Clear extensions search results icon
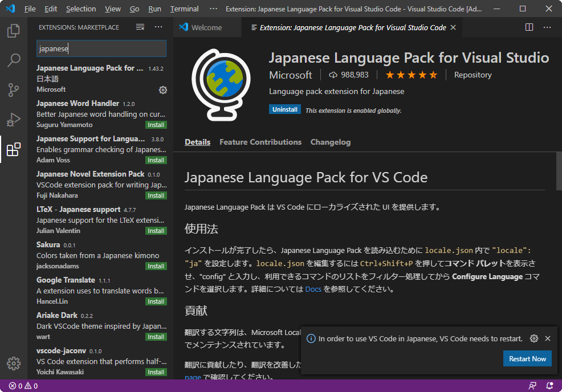Image resolution: width=562 pixels, height=392 pixels. [140, 27]
